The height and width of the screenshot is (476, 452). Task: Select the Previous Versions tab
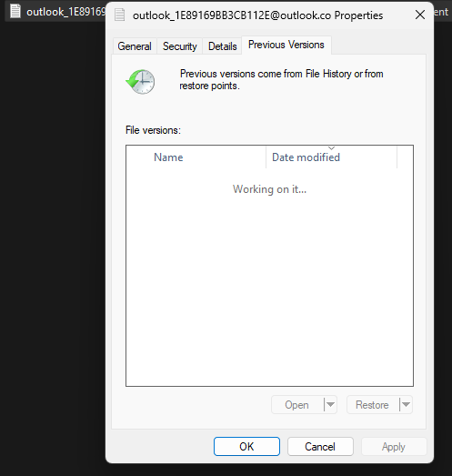pos(286,45)
